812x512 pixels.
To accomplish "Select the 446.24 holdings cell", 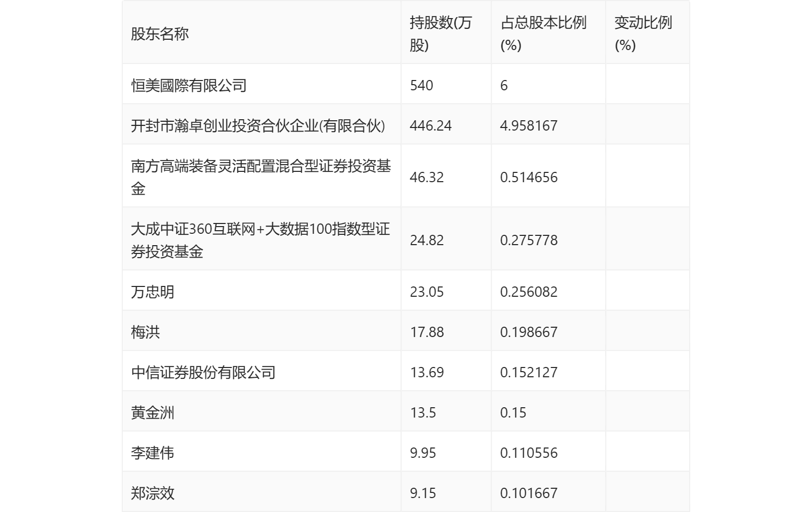I will point(431,125).
